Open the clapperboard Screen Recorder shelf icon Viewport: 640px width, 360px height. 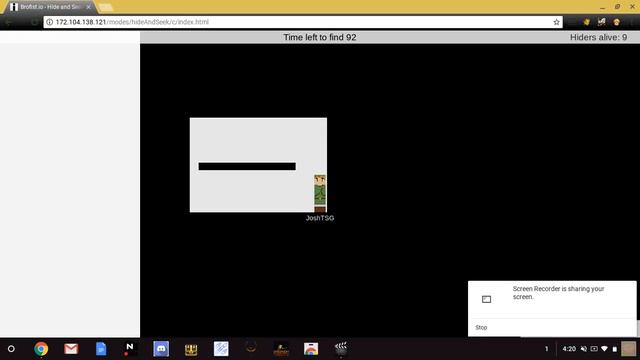click(341, 349)
